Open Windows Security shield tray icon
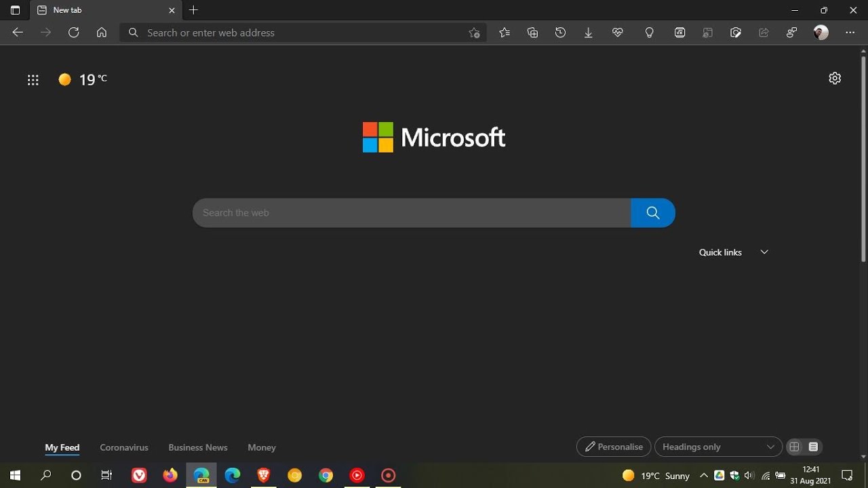 tap(734, 476)
